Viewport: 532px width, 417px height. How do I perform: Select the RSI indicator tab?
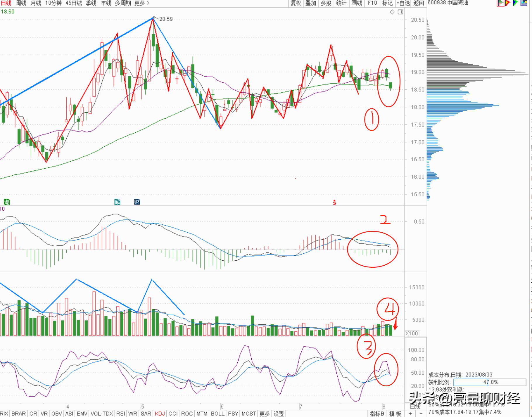[x=121, y=414]
